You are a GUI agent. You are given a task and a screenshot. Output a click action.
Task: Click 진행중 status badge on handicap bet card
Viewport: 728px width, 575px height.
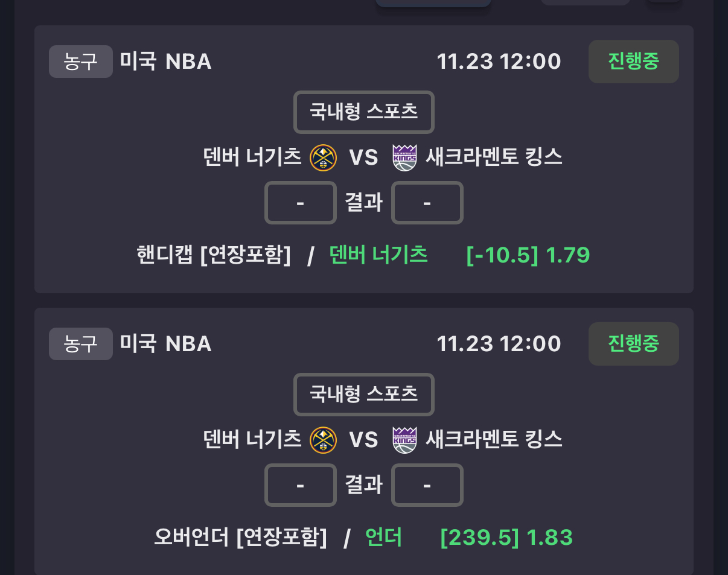[633, 62]
